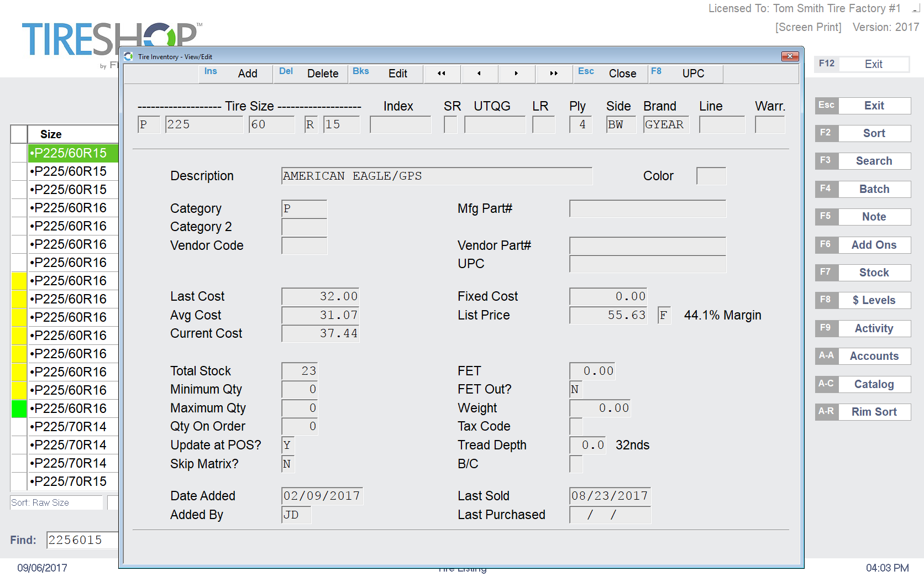Click the Vendor Code field

coord(304,245)
